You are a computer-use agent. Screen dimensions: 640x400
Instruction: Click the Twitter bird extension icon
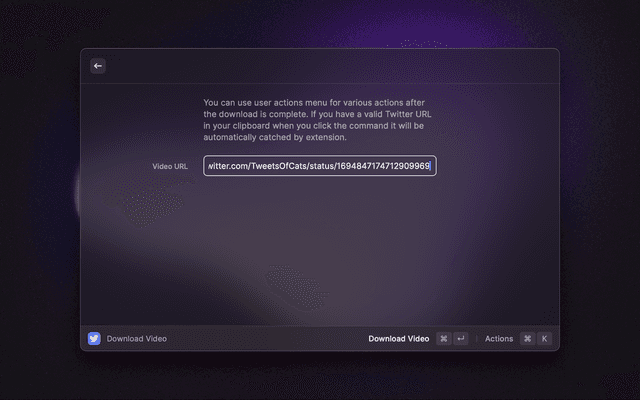(94, 339)
